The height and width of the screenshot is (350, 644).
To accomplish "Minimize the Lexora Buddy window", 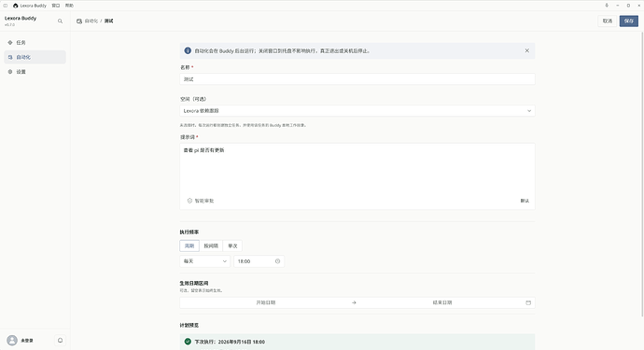I will 617,6.
